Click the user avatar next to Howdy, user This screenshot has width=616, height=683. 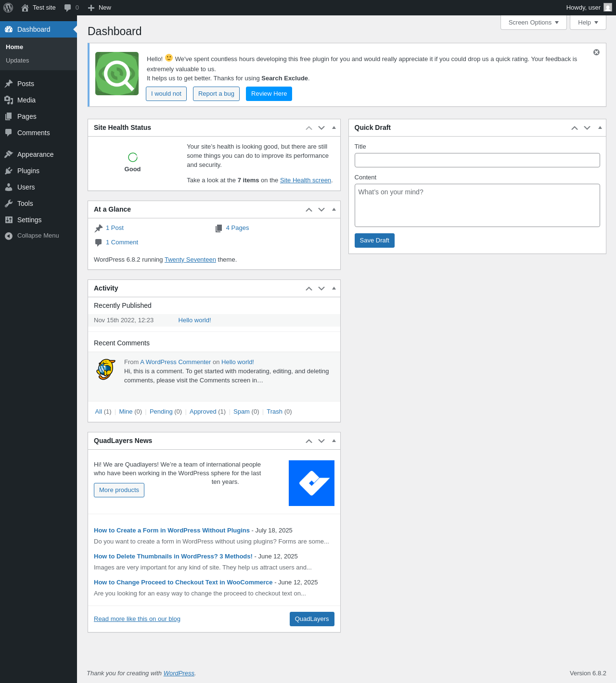click(x=608, y=8)
